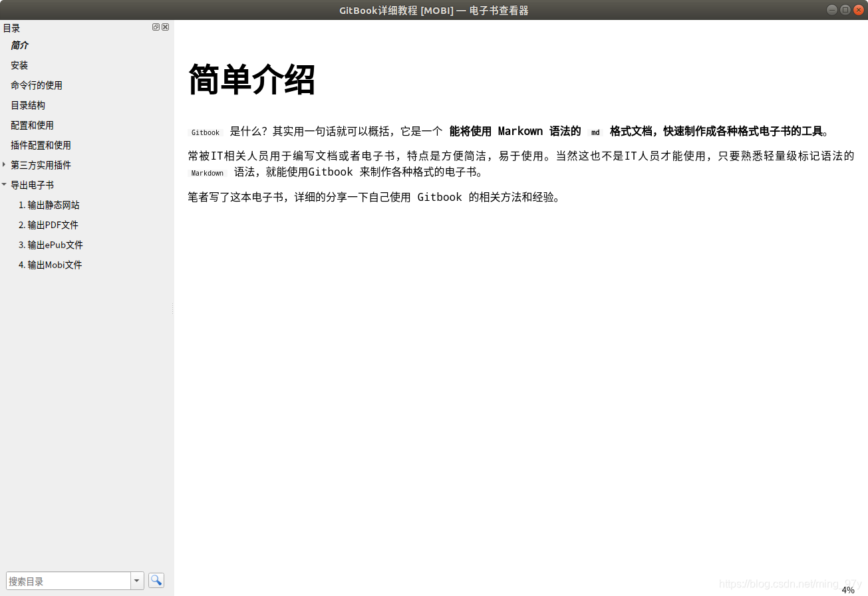
Task: Open 第三方实用插件 chapter text
Action: [x=41, y=165]
